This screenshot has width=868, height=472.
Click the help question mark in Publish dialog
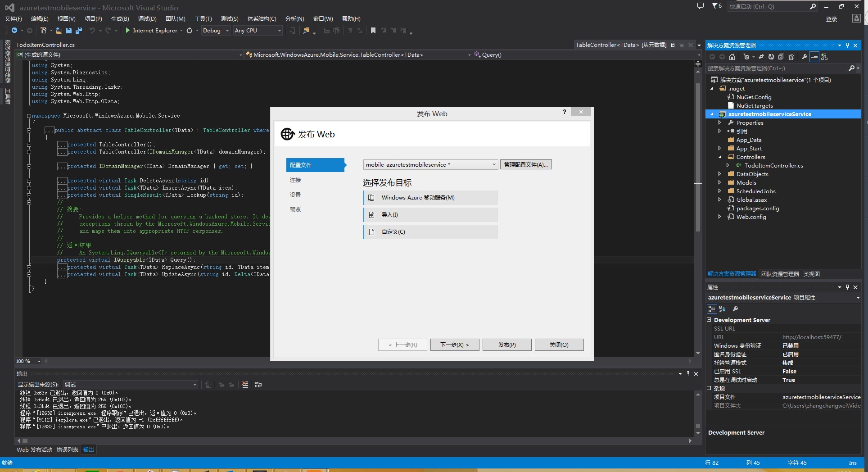pyautogui.click(x=565, y=112)
